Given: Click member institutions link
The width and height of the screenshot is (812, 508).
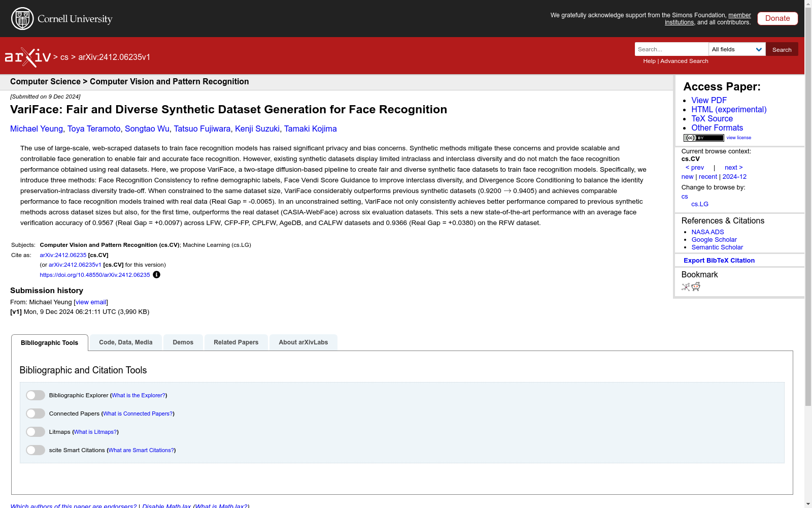Looking at the screenshot, I should [708, 19].
